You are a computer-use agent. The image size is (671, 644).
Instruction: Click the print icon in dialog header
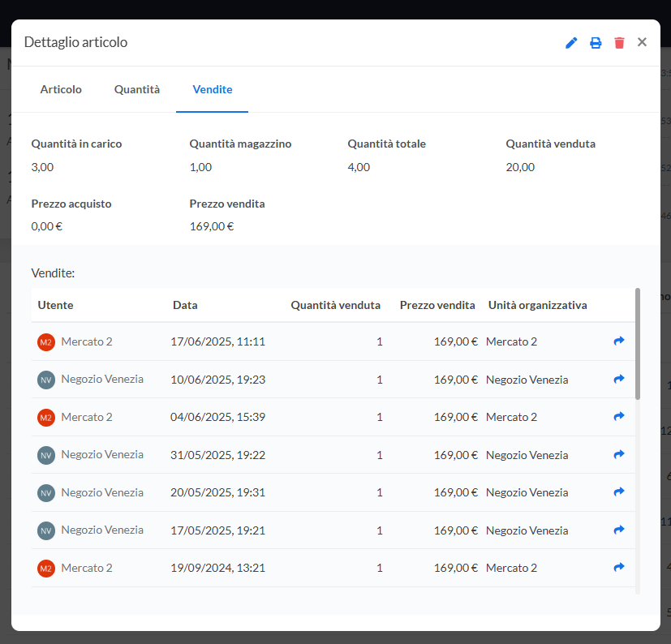596,43
